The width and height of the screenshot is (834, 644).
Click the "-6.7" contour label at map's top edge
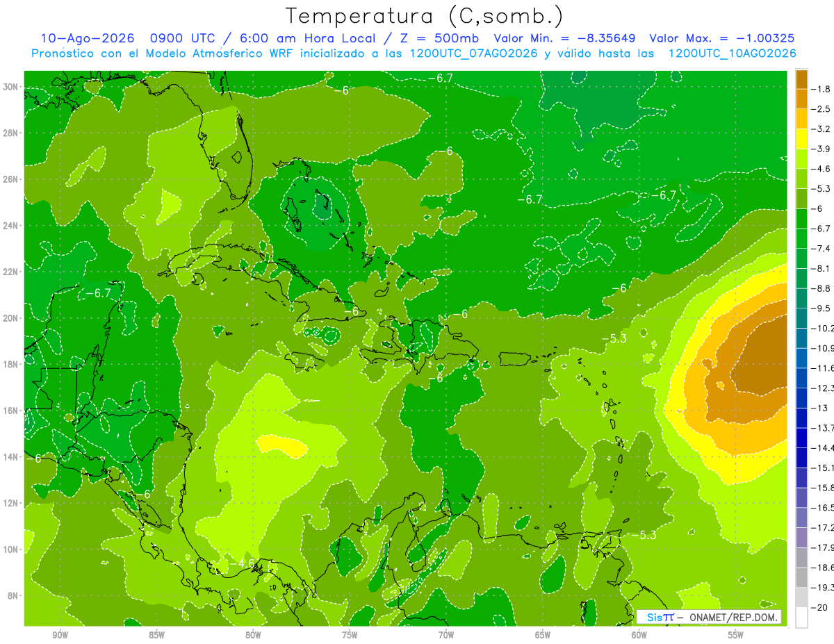440,77
